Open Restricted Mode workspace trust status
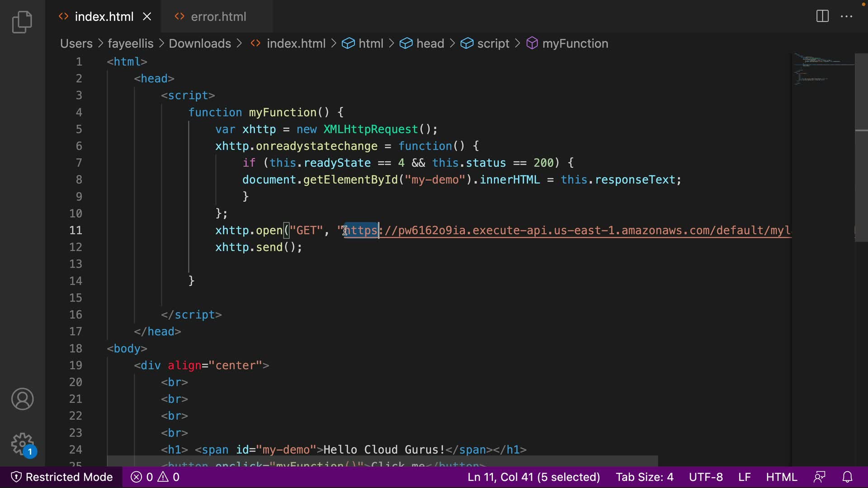Viewport: 868px width, 488px height. pos(61,477)
